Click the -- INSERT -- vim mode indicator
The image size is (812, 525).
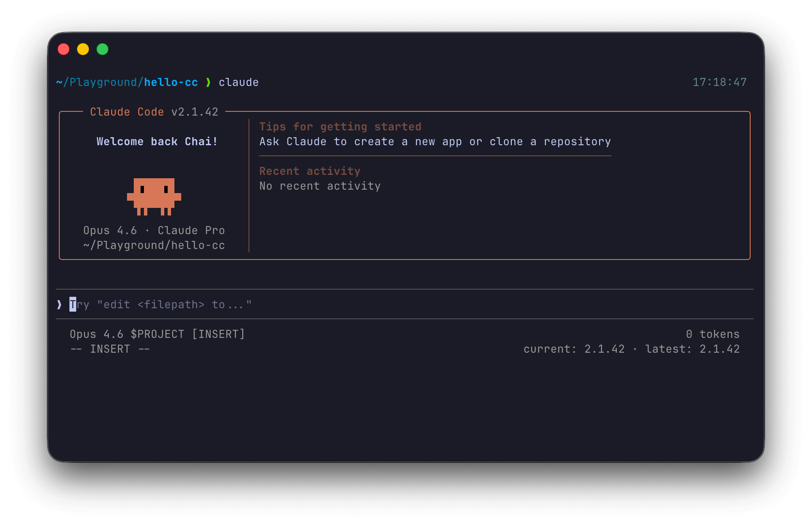110,349
